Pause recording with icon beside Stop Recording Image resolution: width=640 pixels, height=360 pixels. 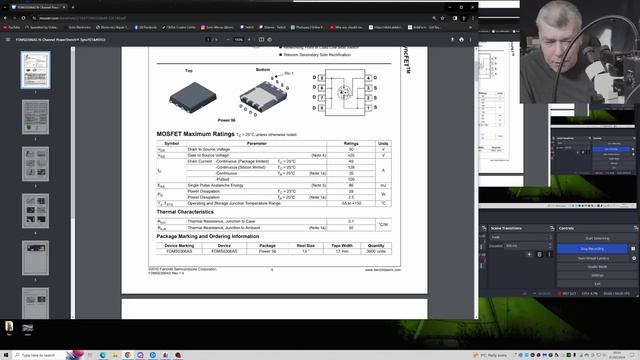(x=633, y=249)
